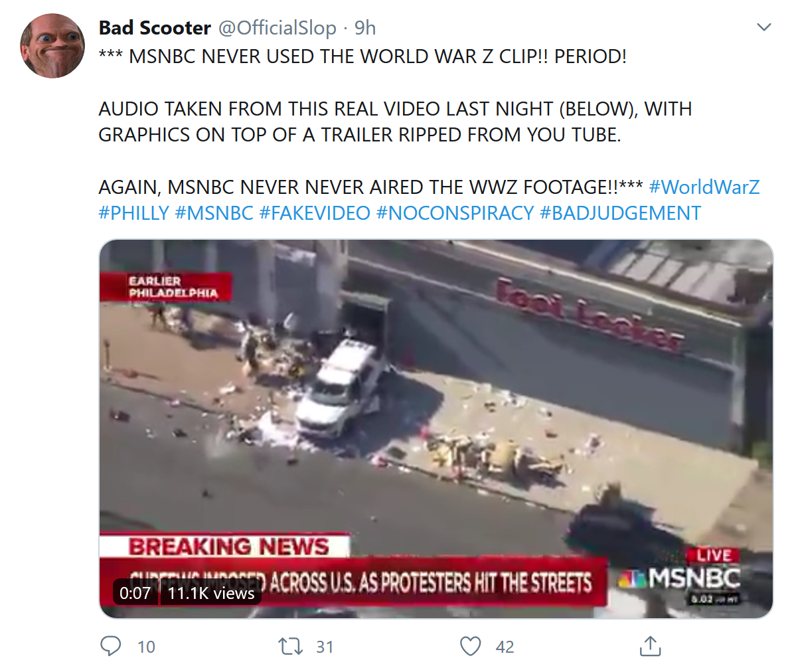Click the 0:07 video duration badge
The width and height of the screenshot is (794, 672).
coord(135,592)
